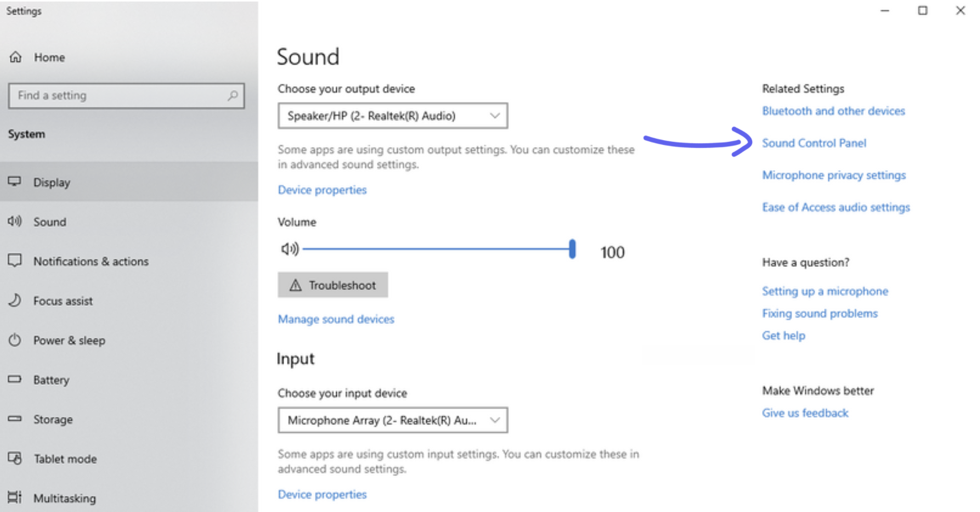
Task: Click the Focus assist moon icon
Action: click(x=15, y=300)
